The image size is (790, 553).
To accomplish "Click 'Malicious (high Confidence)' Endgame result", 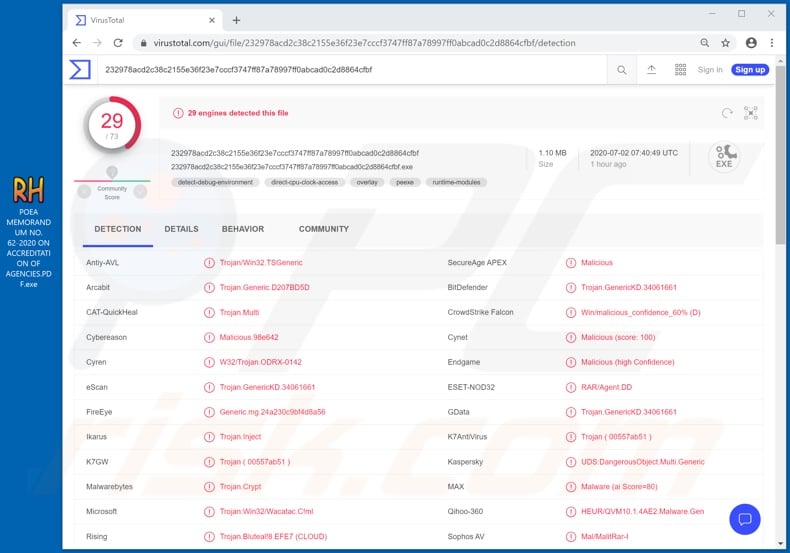I will pos(627,362).
